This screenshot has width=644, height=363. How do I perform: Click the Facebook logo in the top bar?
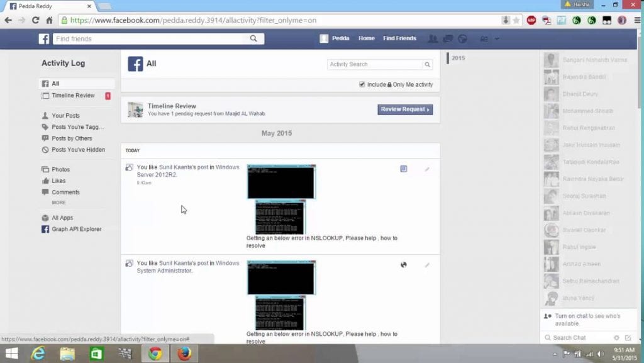tap(44, 39)
